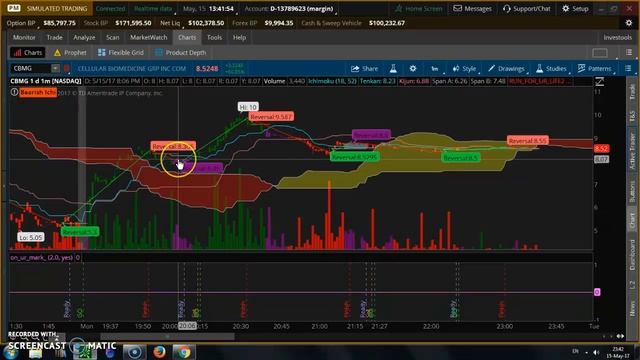Click the Reversal:8.55 label
The width and height of the screenshot is (640, 360).
[528, 140]
